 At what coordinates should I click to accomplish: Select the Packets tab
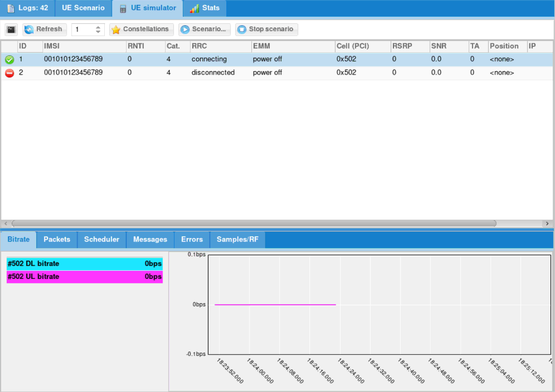(x=57, y=239)
